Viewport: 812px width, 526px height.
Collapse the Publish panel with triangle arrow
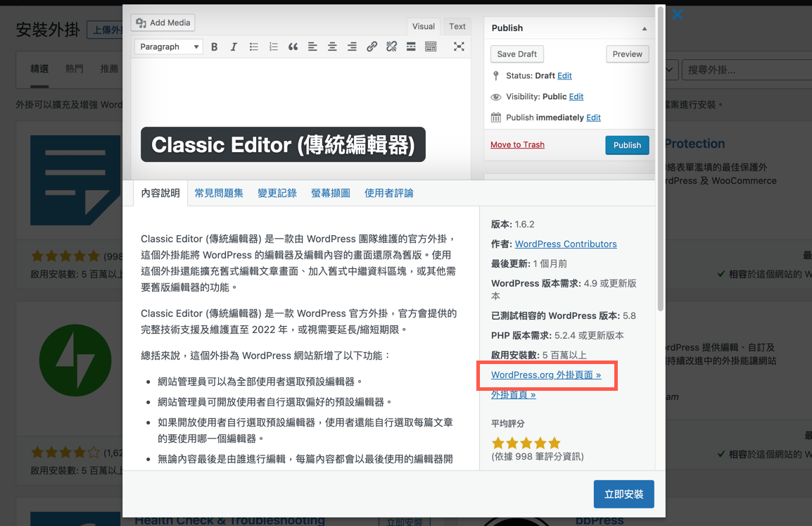point(645,28)
